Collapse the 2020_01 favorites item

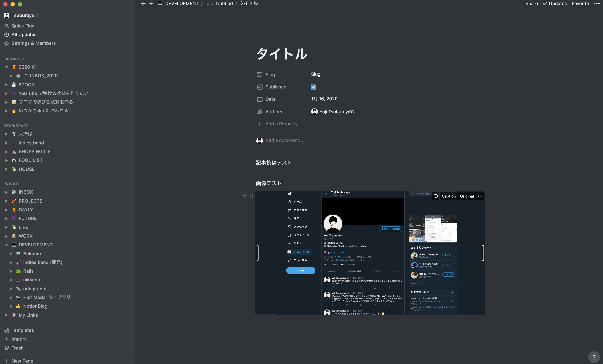(x=7, y=67)
